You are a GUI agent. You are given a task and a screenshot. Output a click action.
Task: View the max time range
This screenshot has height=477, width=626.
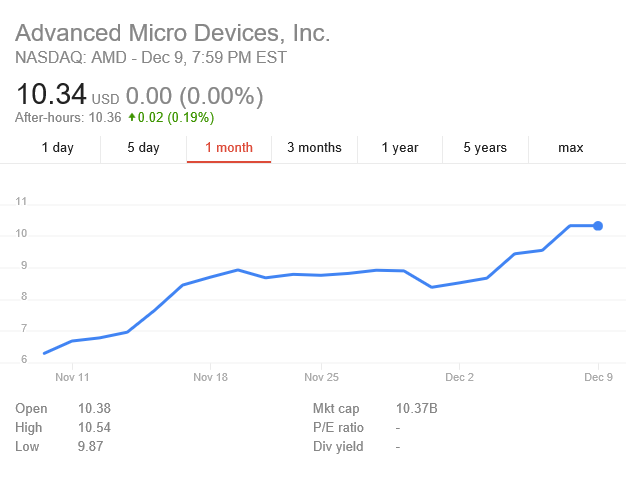coord(571,148)
